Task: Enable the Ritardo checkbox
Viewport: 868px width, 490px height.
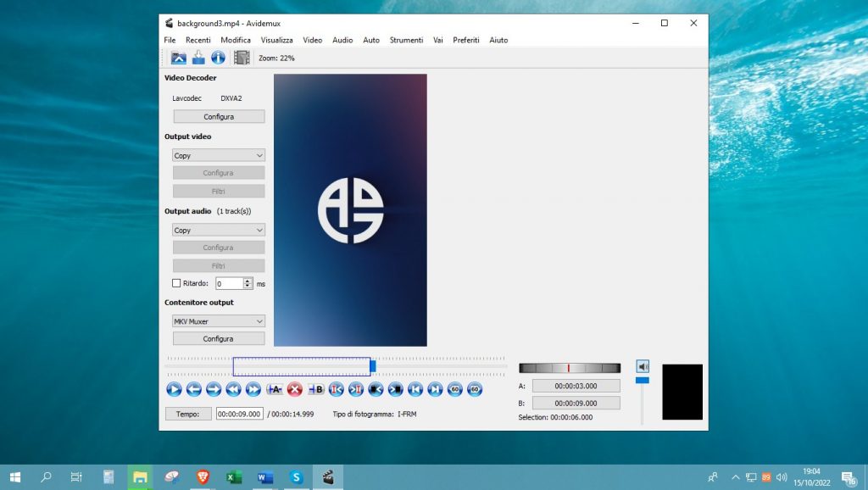Action: coord(176,284)
